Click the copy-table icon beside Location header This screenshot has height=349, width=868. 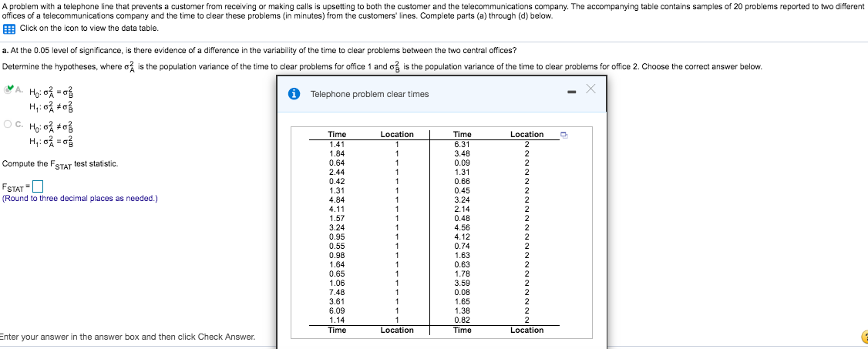(x=564, y=134)
